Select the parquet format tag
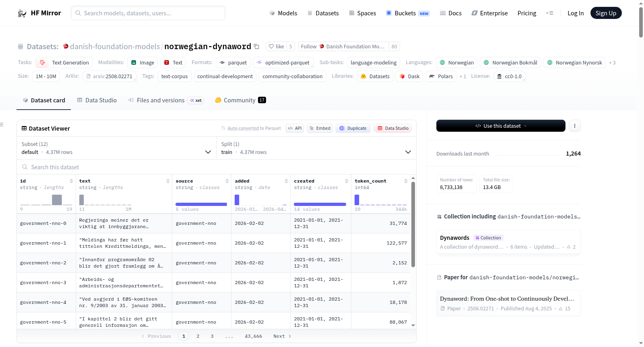 (233, 62)
